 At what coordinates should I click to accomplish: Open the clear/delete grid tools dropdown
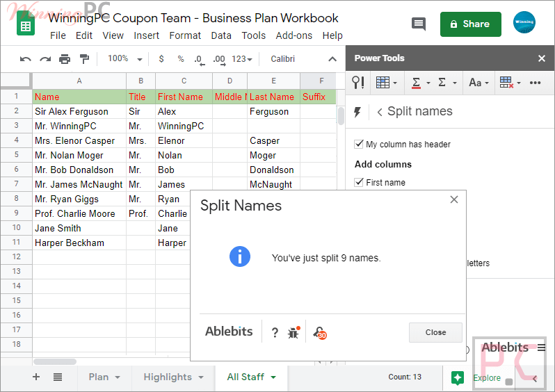click(x=510, y=83)
